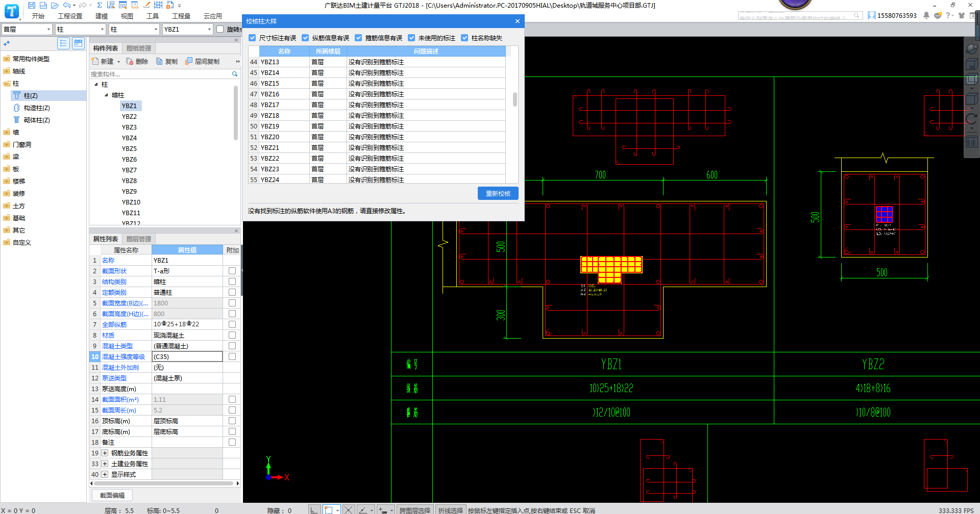Screen dimensions: 980x514
Task: Open the 首层 floor dropdown
Action: (x=27, y=29)
